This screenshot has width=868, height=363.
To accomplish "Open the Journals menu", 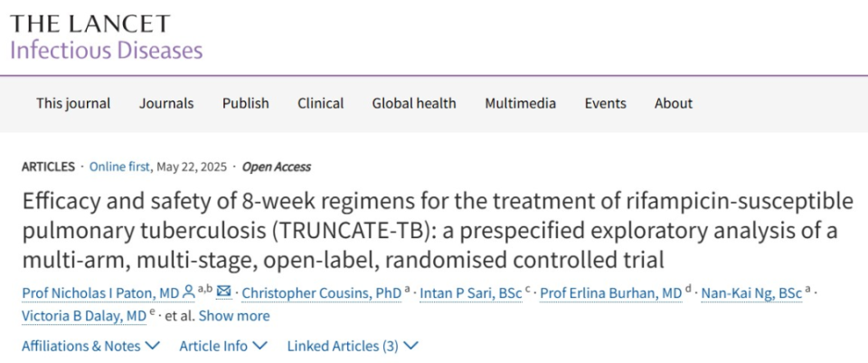I will [166, 103].
